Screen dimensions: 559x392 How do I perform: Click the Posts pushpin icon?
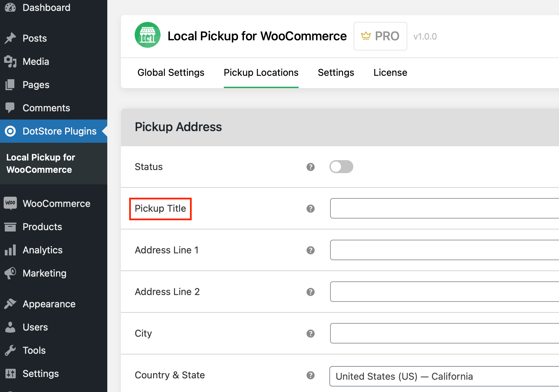(x=10, y=38)
